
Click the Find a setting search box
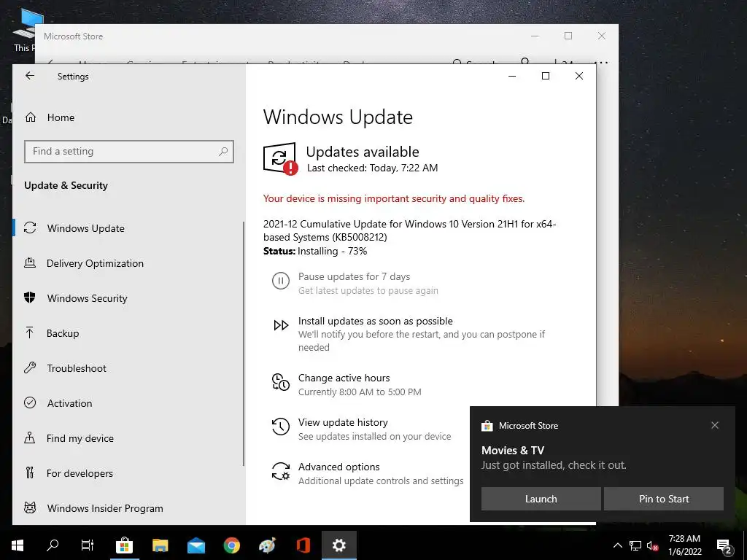[x=129, y=152]
